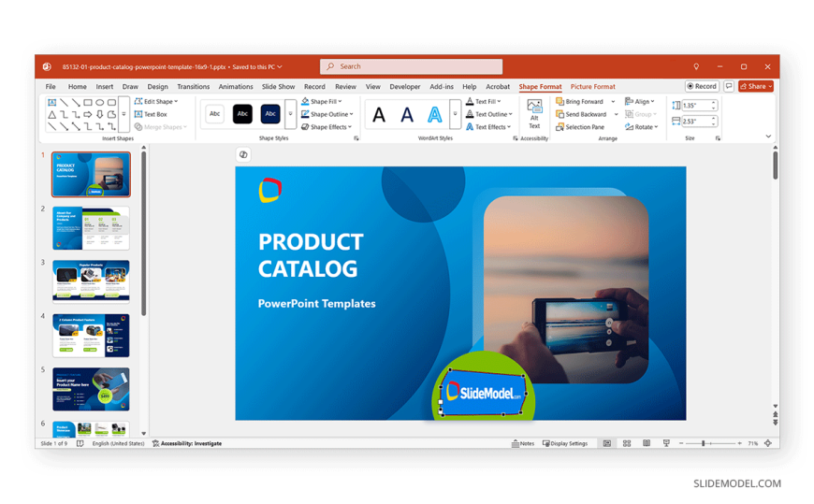Click Send Backward in the Arrange group
This screenshot has height=504, width=814.
[581, 114]
